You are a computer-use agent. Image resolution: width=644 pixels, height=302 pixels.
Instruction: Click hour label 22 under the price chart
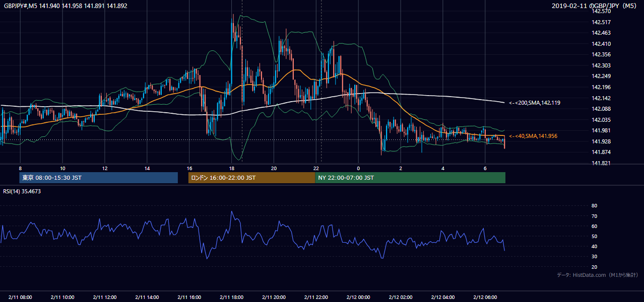click(316, 168)
